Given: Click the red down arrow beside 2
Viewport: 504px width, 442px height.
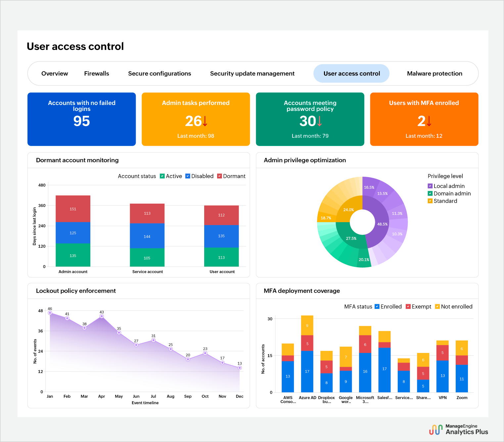Looking at the screenshot, I should pyautogui.click(x=429, y=121).
